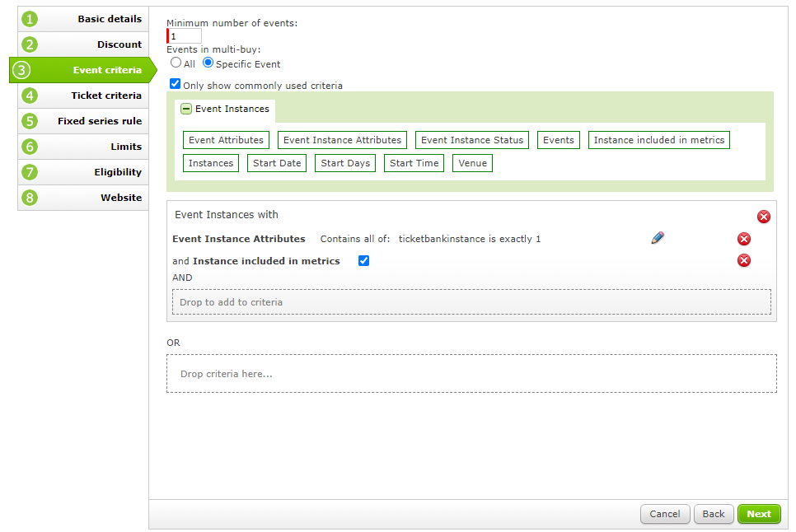Click the green Next button
Screen dimensions: 796x532
(x=759, y=514)
